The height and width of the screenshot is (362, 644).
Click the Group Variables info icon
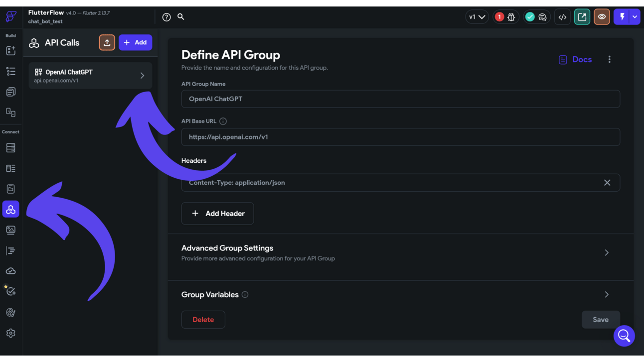[x=245, y=295]
